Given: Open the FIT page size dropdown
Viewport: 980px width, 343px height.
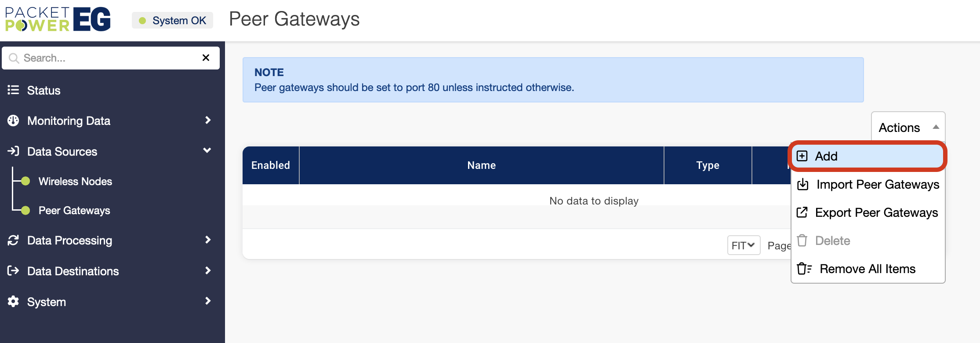Looking at the screenshot, I should 744,245.
